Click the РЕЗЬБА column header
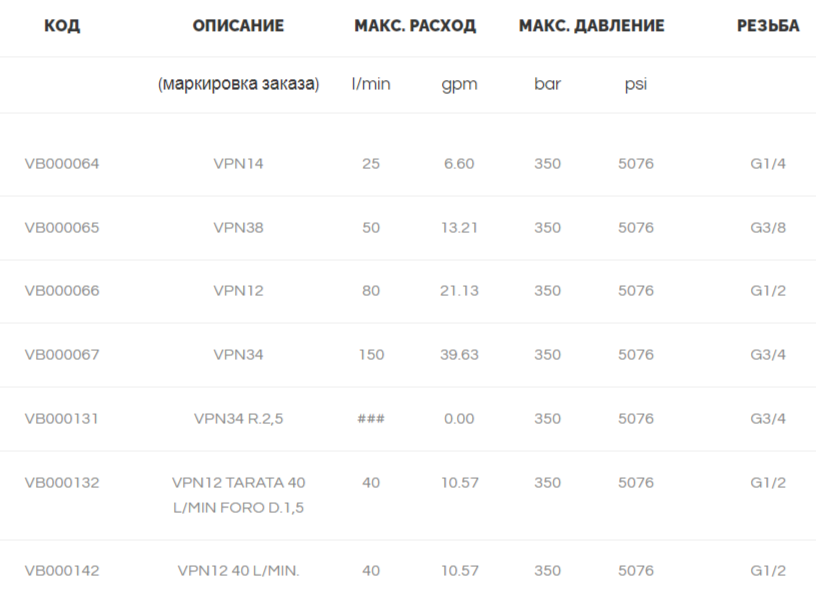 [768, 25]
